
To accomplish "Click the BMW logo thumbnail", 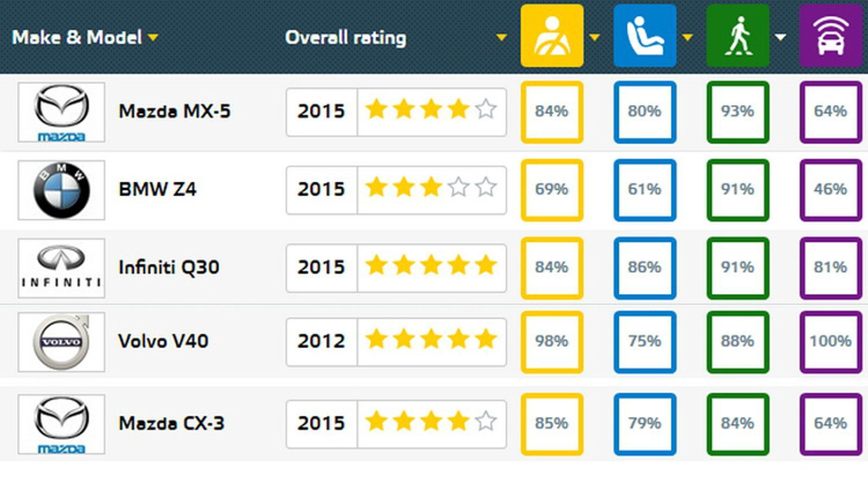I will click(x=61, y=190).
